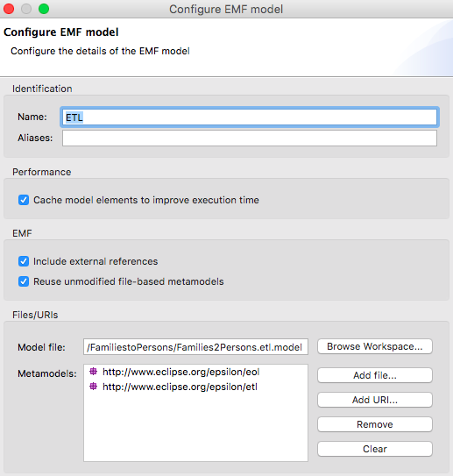Screen dimensions: 453x476
Task: Click the gray minimize window button
Action: click(x=26, y=9)
